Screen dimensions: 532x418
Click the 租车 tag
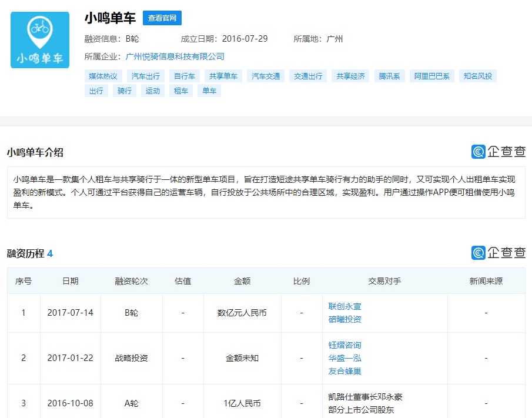[x=181, y=91]
